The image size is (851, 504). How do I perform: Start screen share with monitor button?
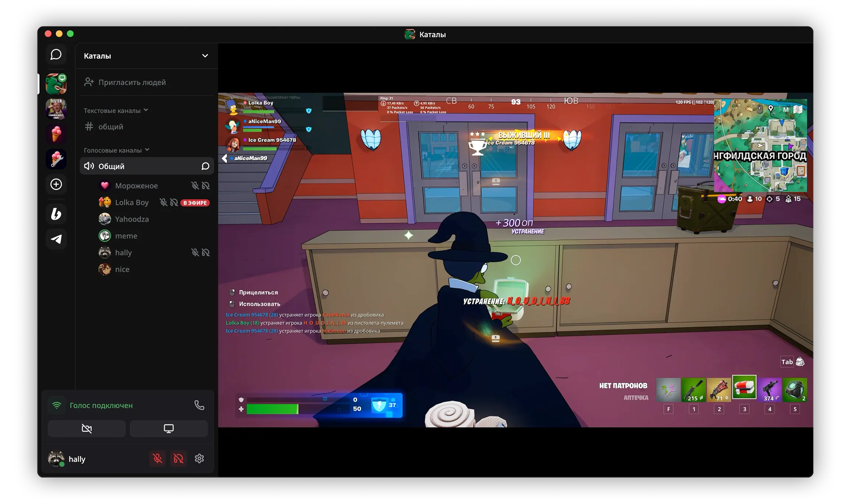pyautogui.click(x=169, y=429)
